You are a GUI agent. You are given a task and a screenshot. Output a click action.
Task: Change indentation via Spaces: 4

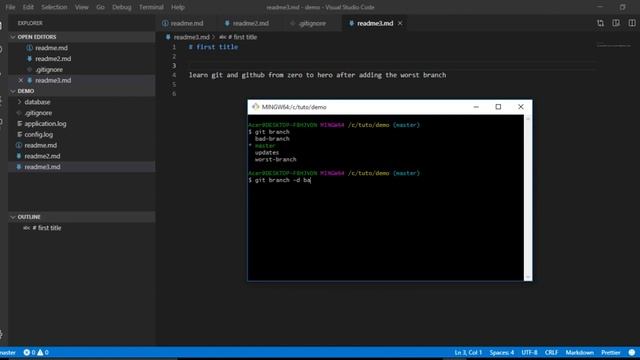[x=502, y=352]
